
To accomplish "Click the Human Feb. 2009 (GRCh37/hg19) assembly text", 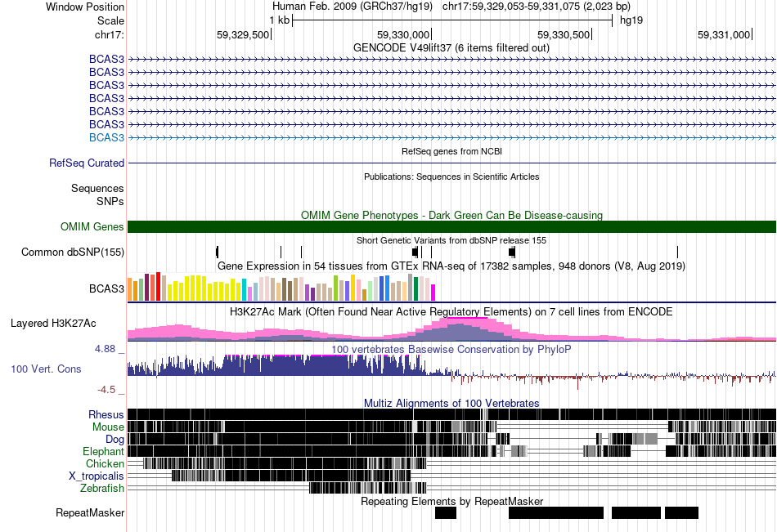I will coord(353,7).
